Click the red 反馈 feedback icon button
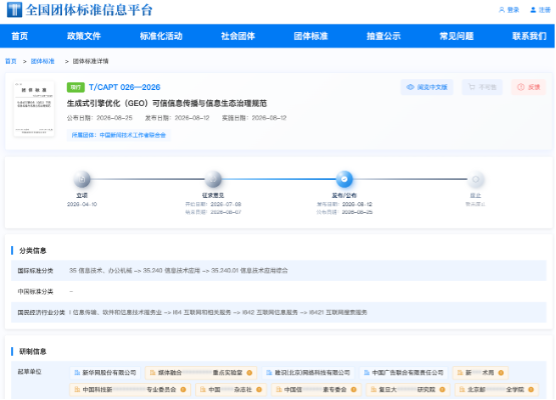The image size is (556, 400). coord(521,87)
